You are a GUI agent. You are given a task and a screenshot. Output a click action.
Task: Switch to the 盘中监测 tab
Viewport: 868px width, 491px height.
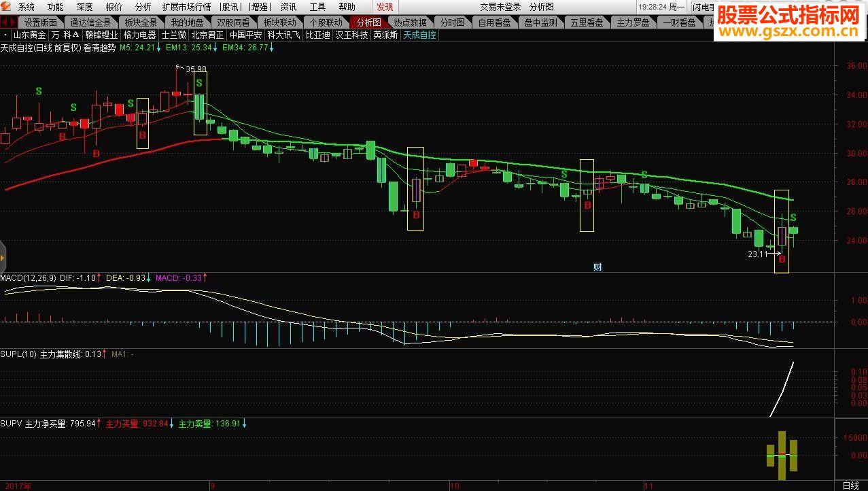[540, 22]
